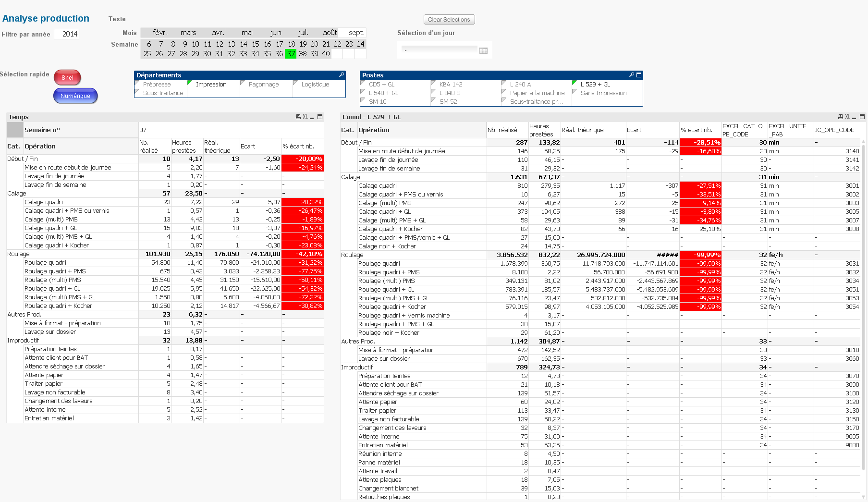This screenshot has height=502, width=868.
Task: Select CD5 + GL poste
Action: 396,85
